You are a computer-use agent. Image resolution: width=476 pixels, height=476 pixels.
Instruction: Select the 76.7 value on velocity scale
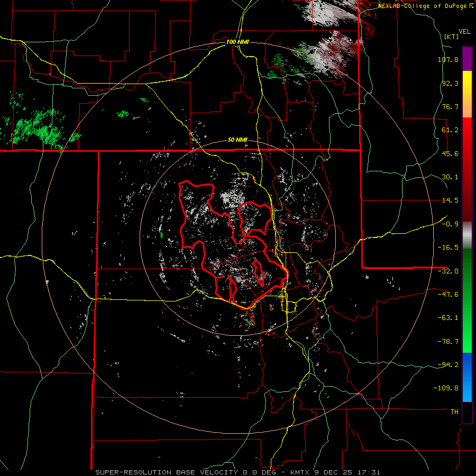pyautogui.click(x=450, y=106)
